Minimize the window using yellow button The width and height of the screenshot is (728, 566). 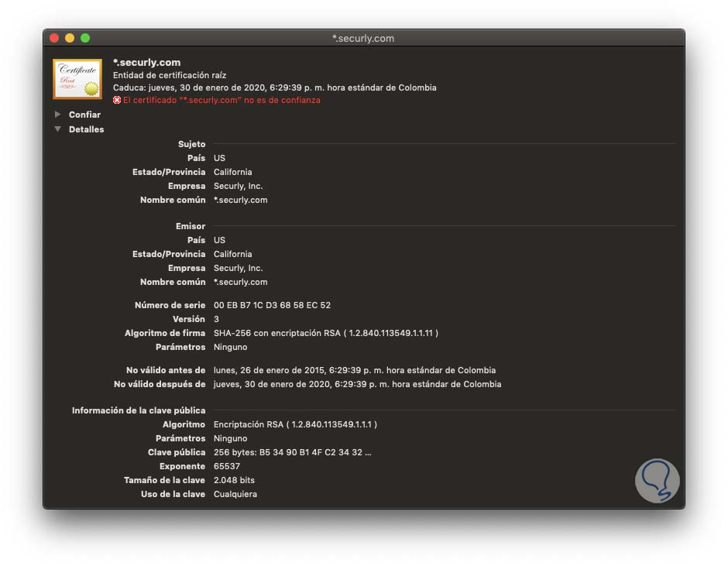point(70,38)
